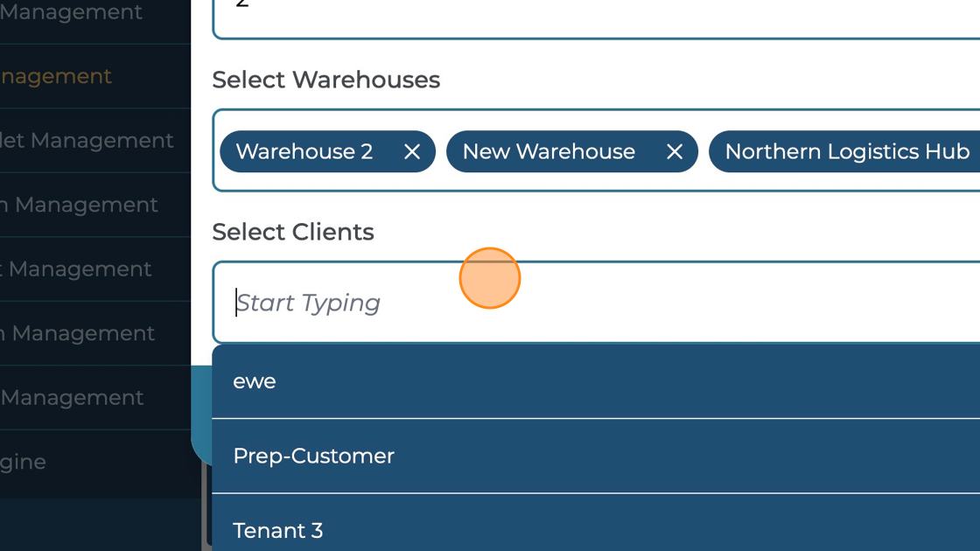Remove the New Warehouse chip

[x=674, y=151]
